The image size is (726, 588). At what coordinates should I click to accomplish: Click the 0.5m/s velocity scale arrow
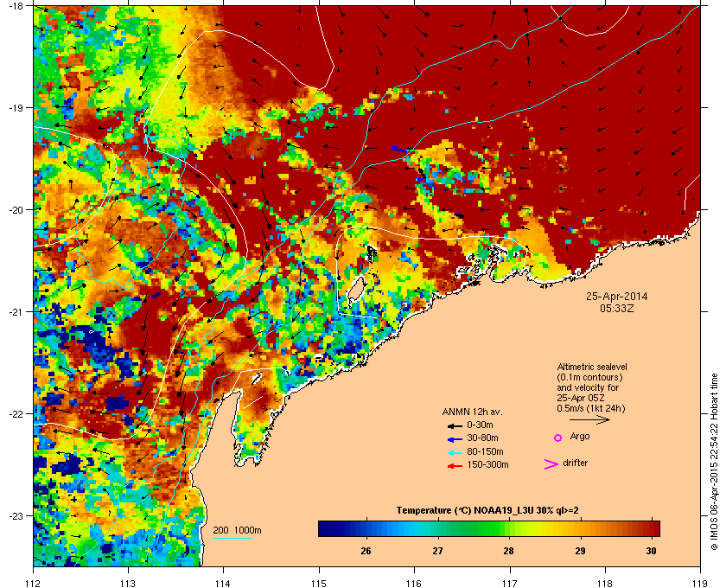589,420
